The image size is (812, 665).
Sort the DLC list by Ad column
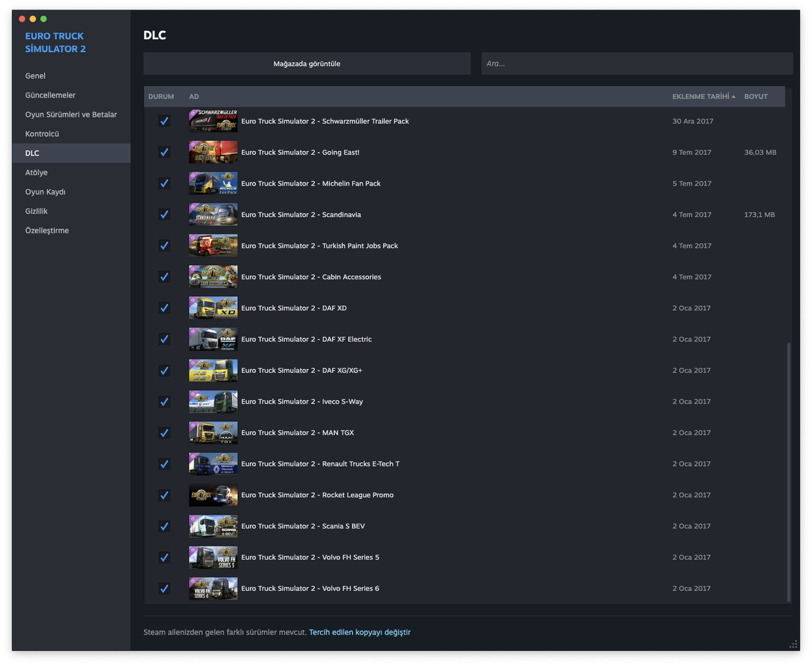click(194, 96)
